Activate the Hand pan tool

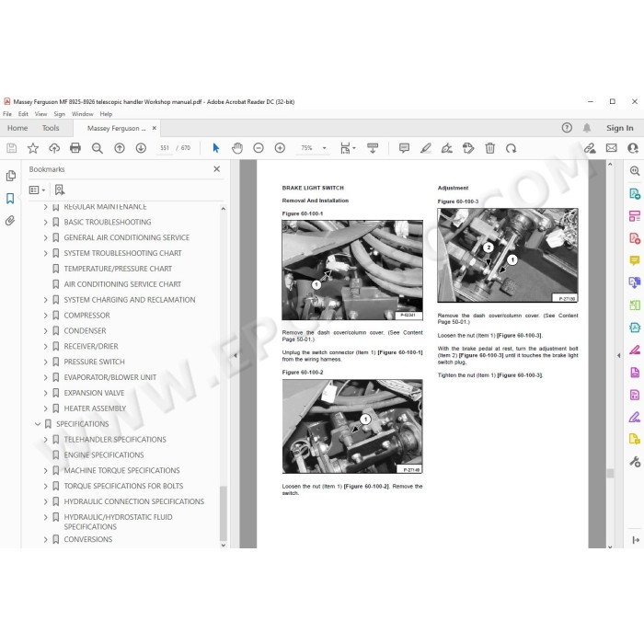[x=237, y=148]
